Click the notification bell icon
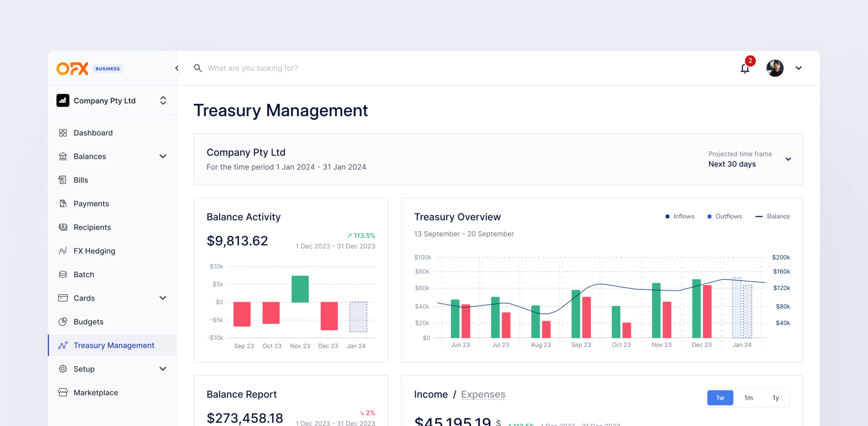The width and height of the screenshot is (868, 426). pyautogui.click(x=745, y=68)
